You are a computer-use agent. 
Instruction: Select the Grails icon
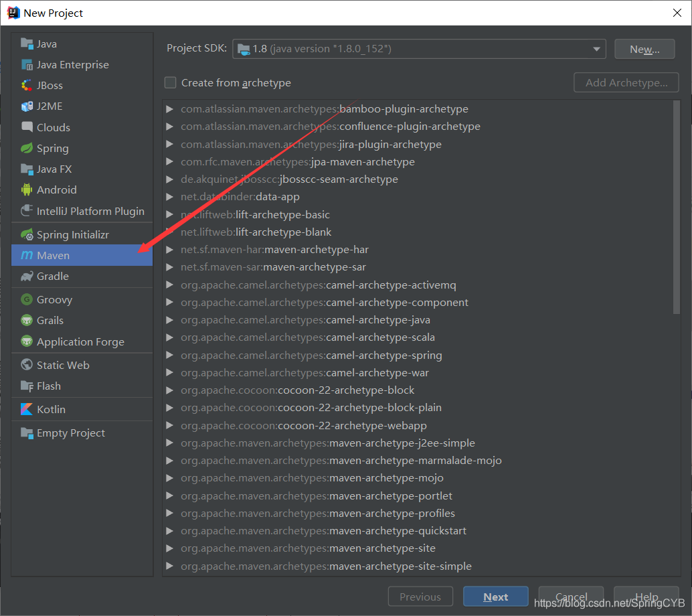click(x=27, y=320)
